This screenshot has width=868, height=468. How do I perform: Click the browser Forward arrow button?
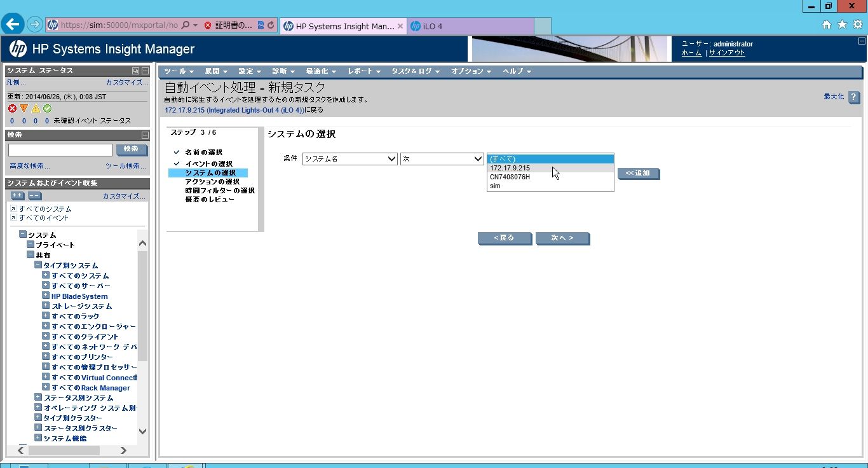click(35, 25)
